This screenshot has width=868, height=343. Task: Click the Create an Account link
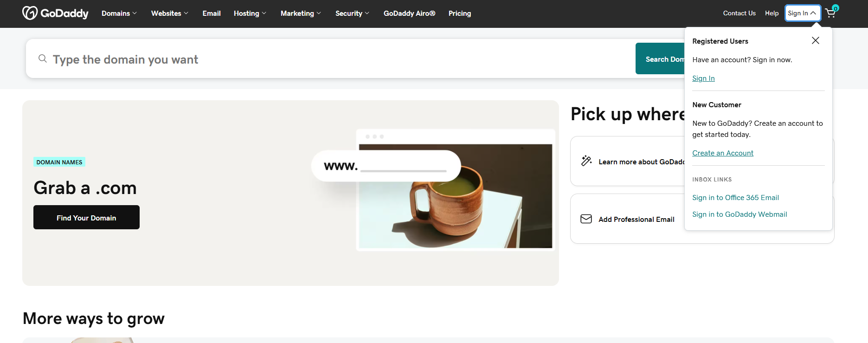[x=722, y=153]
